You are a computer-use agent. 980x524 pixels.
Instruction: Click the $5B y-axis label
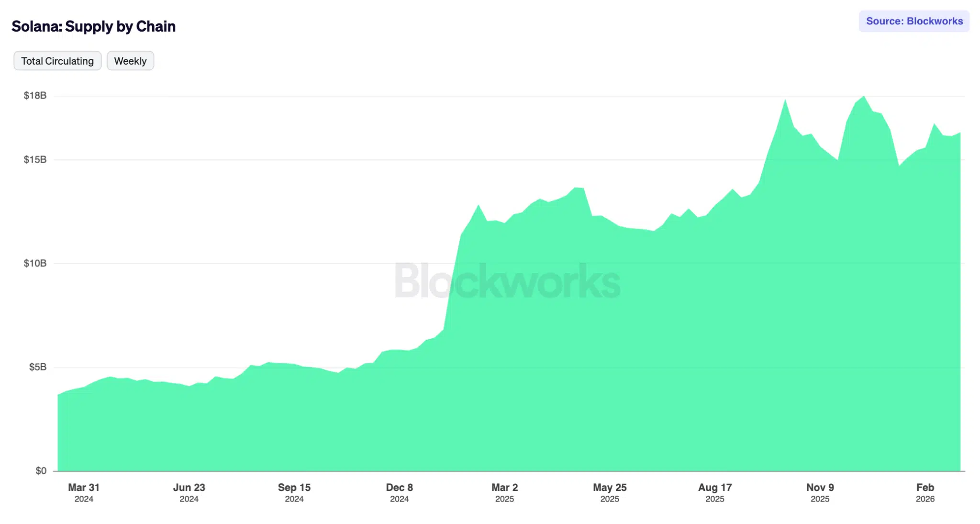pos(37,366)
